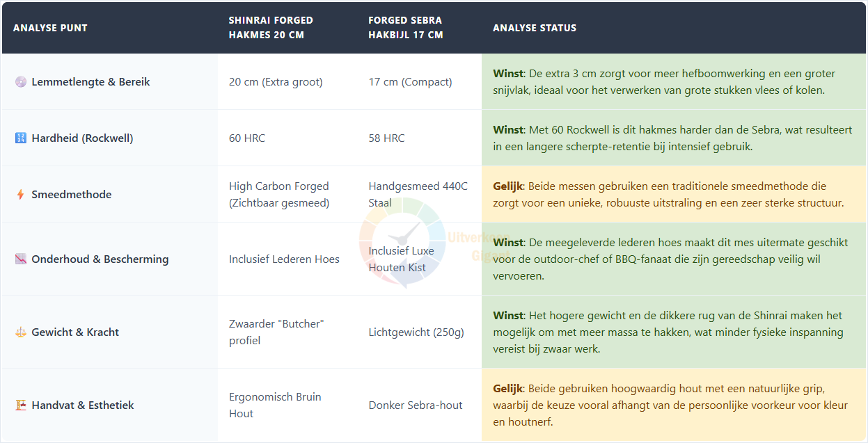This screenshot has width=868, height=443.
Task: Click the numbers icon next to Hardheid (Rockwell)
Action: 20,138
